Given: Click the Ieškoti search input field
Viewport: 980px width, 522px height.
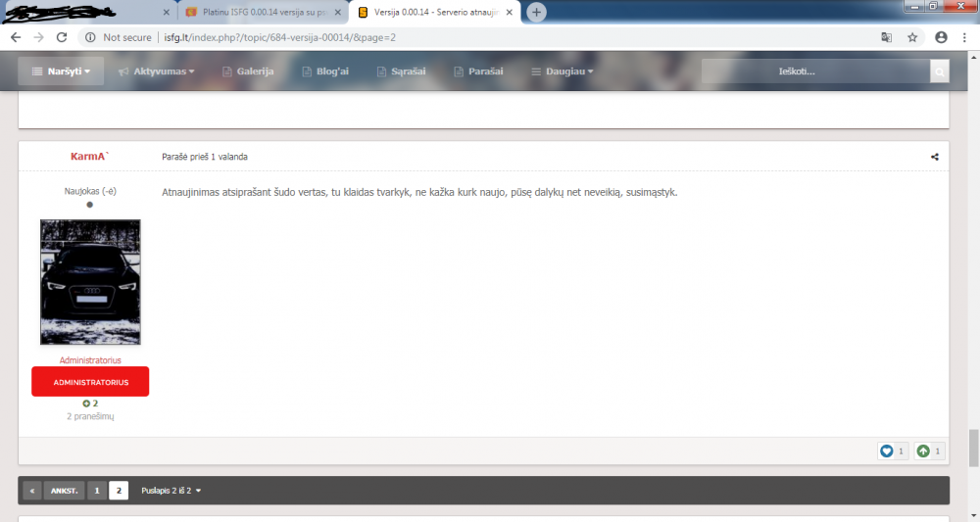Looking at the screenshot, I should click(815, 71).
